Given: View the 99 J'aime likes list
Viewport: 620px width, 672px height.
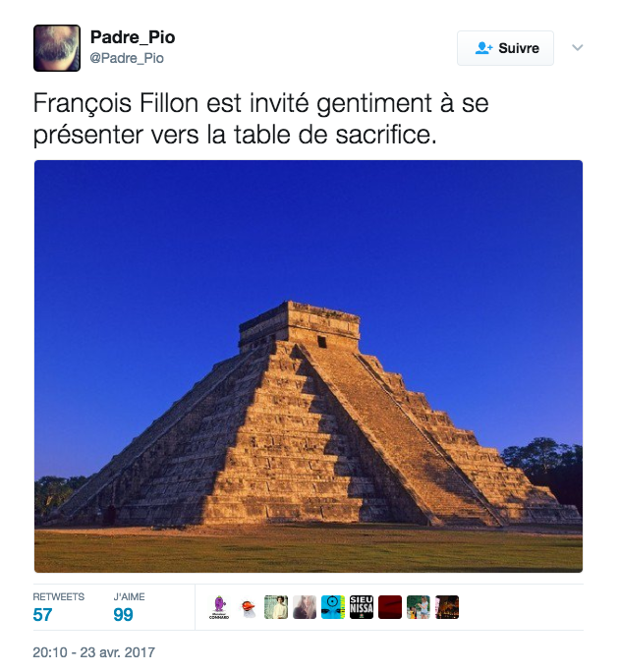Looking at the screenshot, I should coord(129,608).
